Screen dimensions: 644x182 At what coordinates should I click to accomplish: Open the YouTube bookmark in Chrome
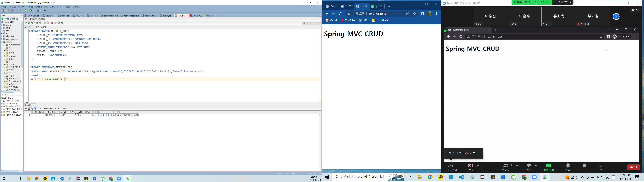point(347,20)
